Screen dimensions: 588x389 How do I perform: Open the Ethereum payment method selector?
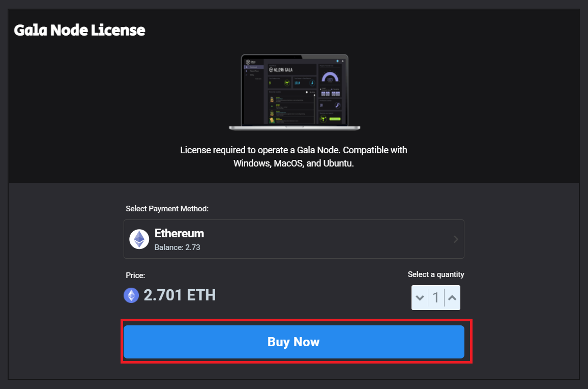294,239
